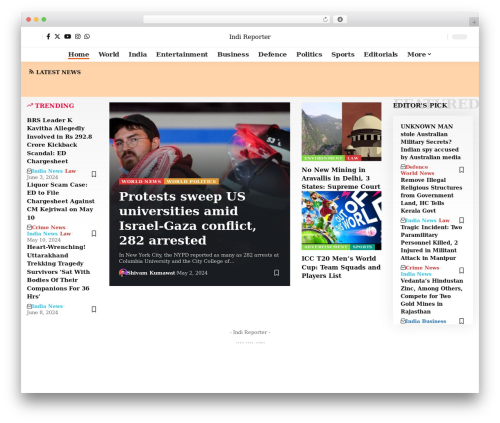This screenshot has width=500, height=423.
Task: Click the WORLD POLITICS orange category tag
Action: [x=191, y=181]
